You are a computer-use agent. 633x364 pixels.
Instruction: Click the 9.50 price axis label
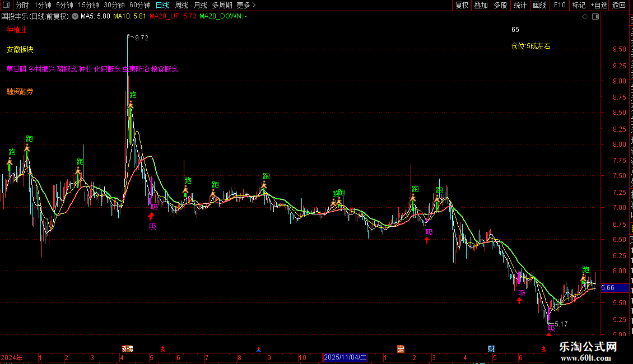[619, 50]
